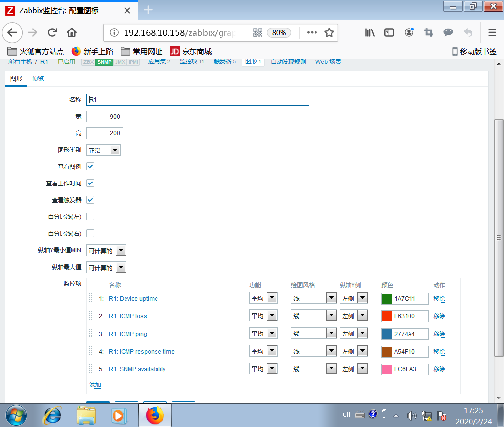Launch Internet Explorer from taskbar
Viewport: 504px width, 427px height.
coord(52,415)
